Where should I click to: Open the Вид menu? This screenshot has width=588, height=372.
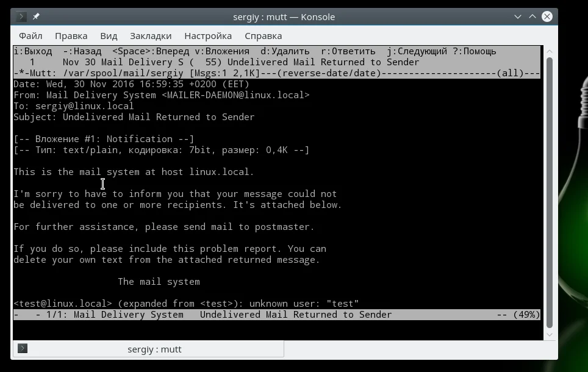point(109,36)
